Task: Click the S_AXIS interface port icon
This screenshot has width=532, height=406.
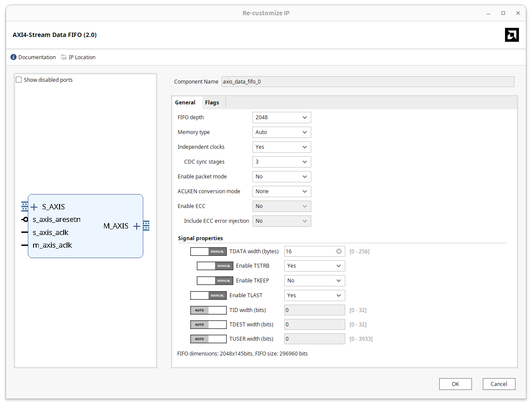Action: 24,206
